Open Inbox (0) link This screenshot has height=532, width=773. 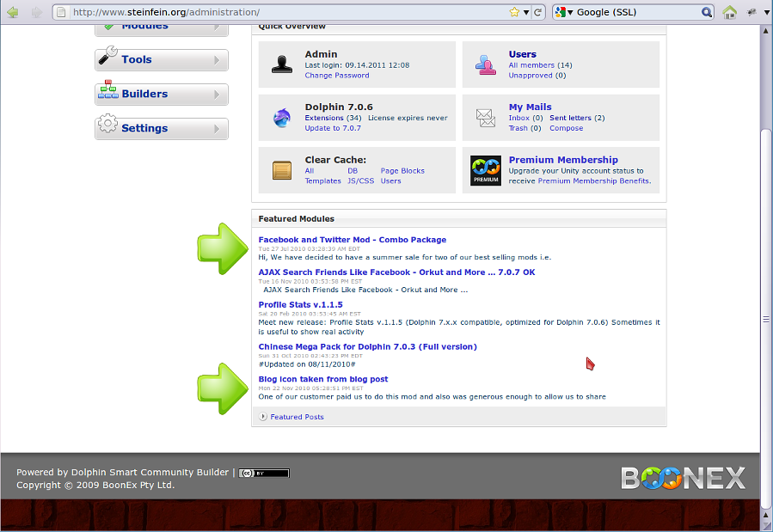click(x=525, y=118)
